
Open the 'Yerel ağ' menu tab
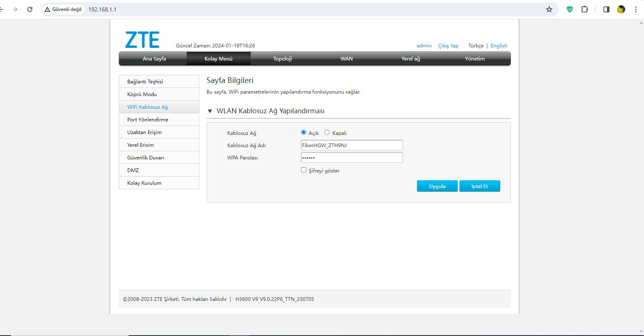[410, 59]
